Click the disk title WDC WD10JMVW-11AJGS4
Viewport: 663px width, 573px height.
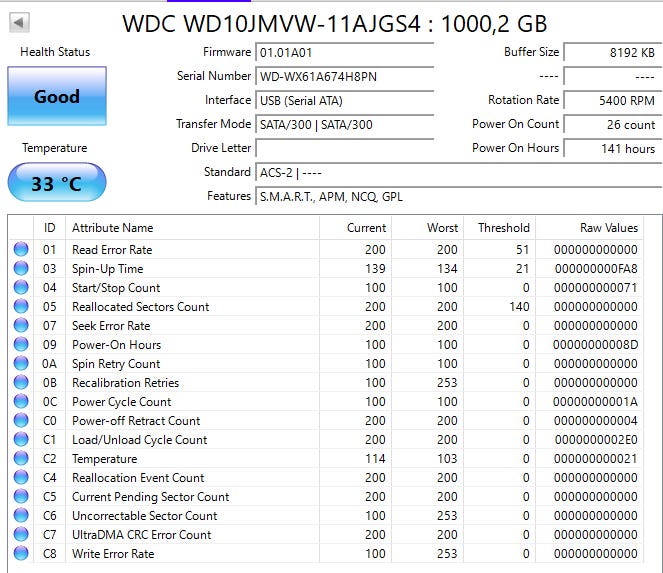click(271, 23)
